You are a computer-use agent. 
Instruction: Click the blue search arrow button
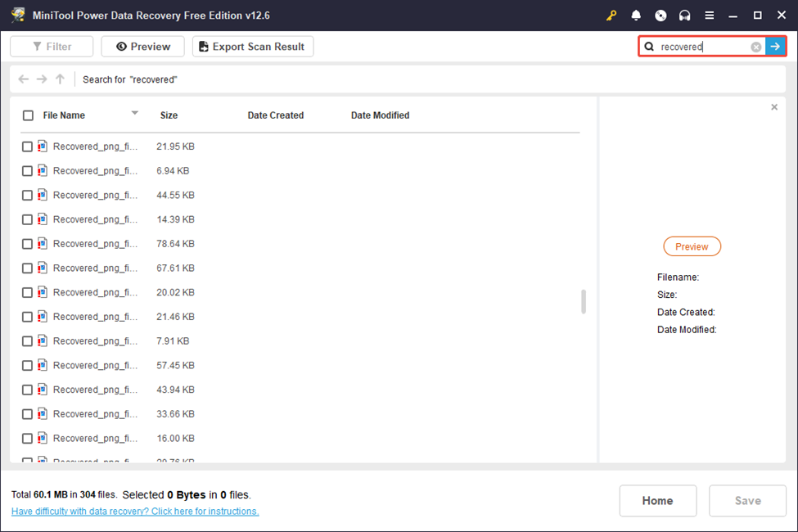(x=775, y=47)
